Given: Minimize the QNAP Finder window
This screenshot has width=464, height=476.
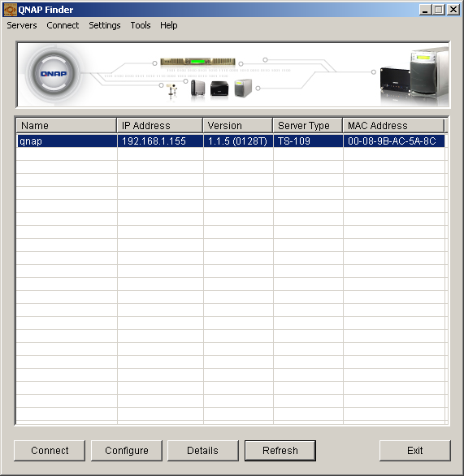Looking at the screenshot, I should tap(425, 10).
